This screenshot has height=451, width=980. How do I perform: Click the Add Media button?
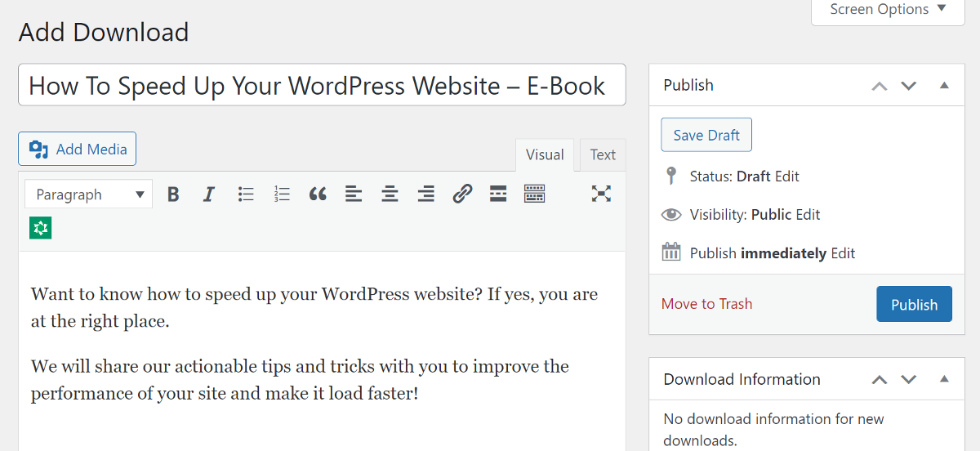click(x=78, y=149)
